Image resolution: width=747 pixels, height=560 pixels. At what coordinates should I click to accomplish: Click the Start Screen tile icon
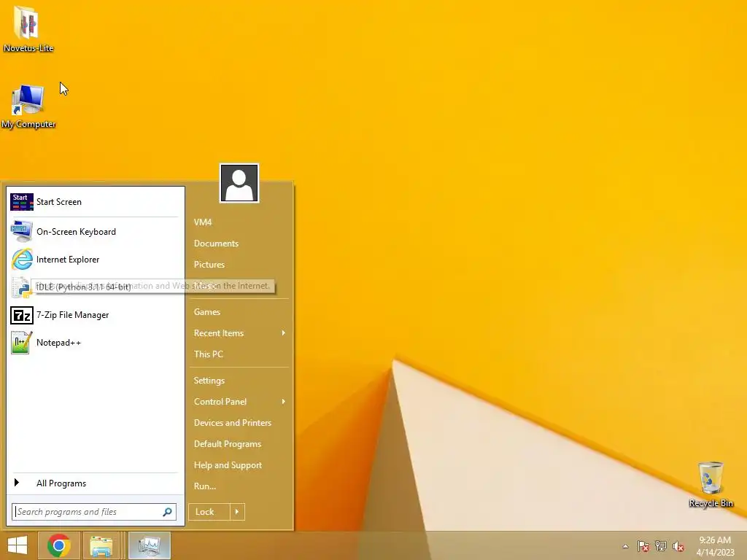[21, 202]
